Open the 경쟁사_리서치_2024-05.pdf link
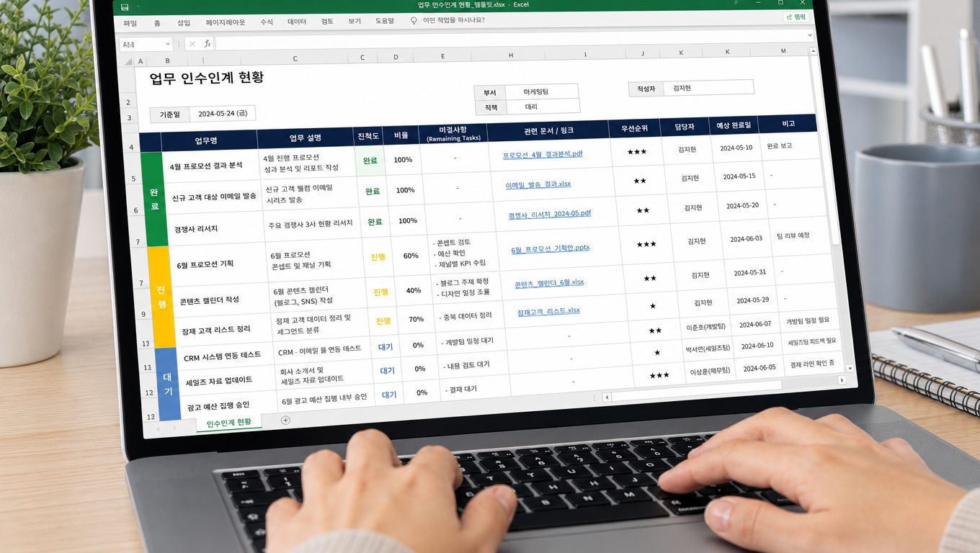This screenshot has height=553, width=980. click(549, 214)
